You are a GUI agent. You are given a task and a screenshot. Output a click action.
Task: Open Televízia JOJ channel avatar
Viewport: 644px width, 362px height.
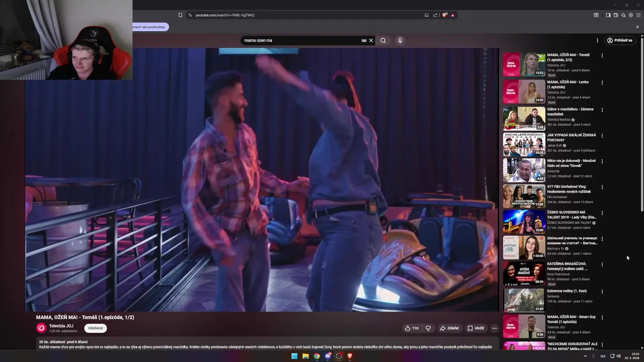click(41, 328)
